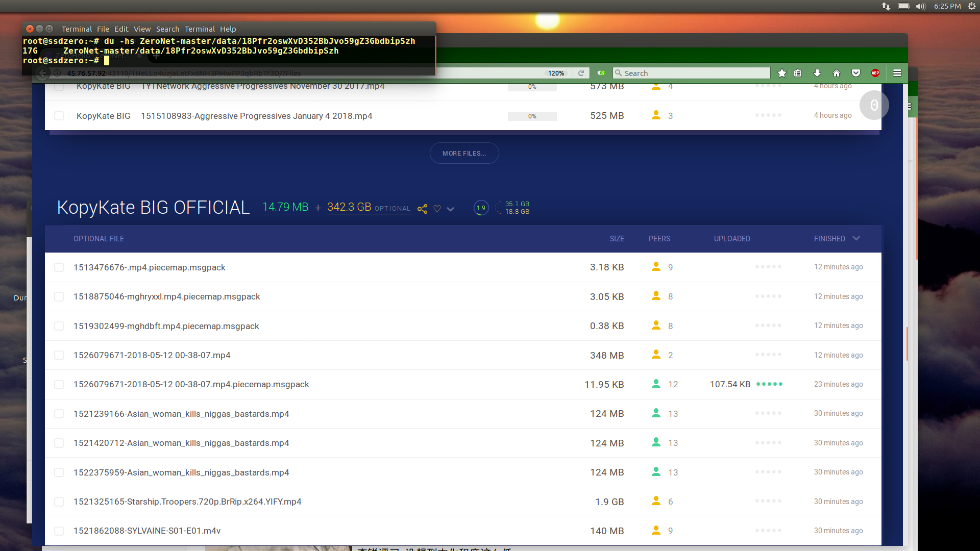This screenshot has height=551, width=980.
Task: Click the round 0 notification bubble
Action: (874, 106)
